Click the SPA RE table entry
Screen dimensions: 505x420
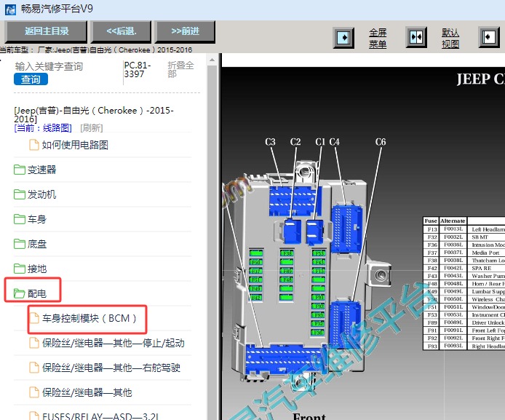pos(482,269)
